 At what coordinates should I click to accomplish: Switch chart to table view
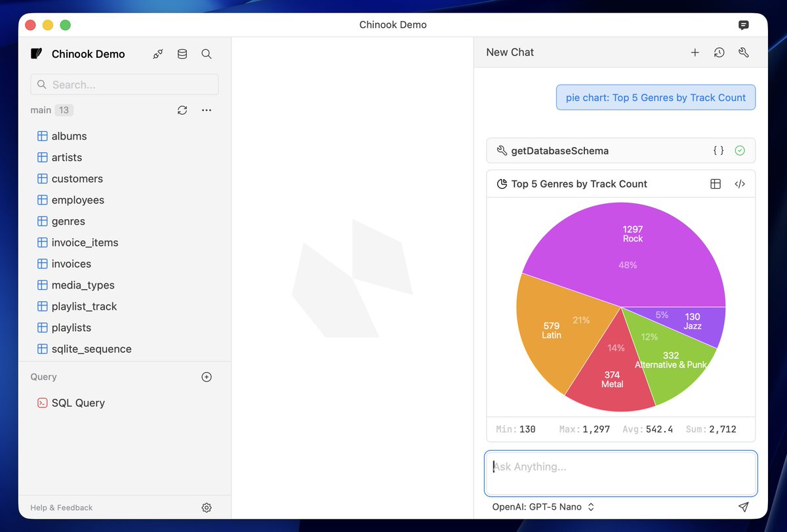click(x=716, y=184)
